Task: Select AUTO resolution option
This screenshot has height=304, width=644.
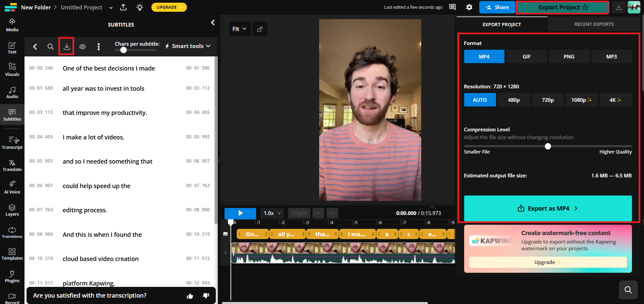Action: [480, 100]
